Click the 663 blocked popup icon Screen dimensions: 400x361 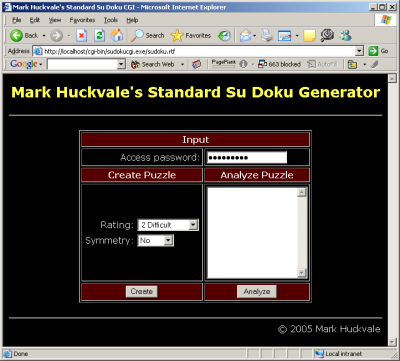(x=280, y=64)
